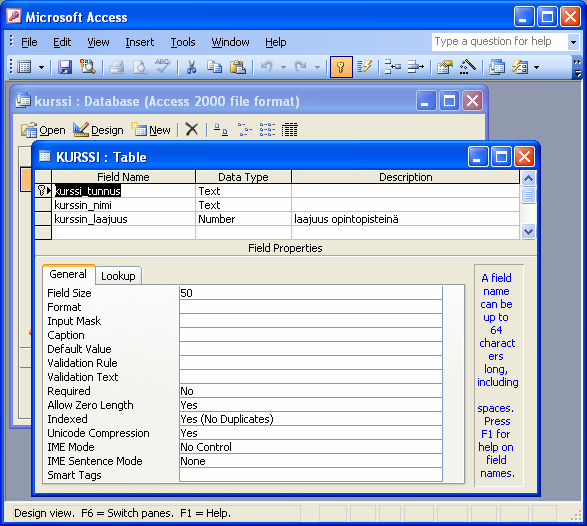Image resolution: width=587 pixels, height=526 pixels.
Task: Open the Help menu
Action: click(x=276, y=42)
